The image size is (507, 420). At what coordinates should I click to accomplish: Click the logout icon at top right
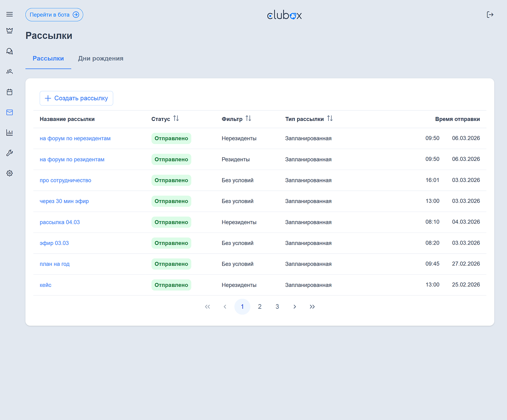click(x=490, y=15)
